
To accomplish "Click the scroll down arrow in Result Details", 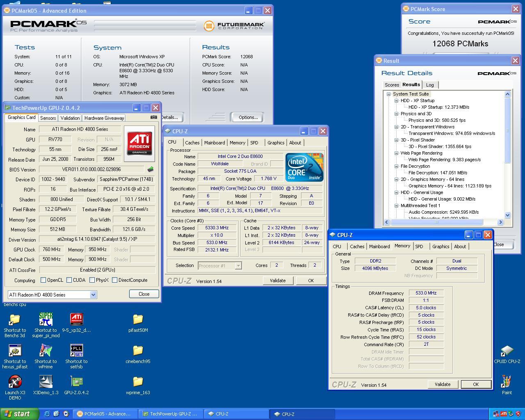I will tap(507, 215).
